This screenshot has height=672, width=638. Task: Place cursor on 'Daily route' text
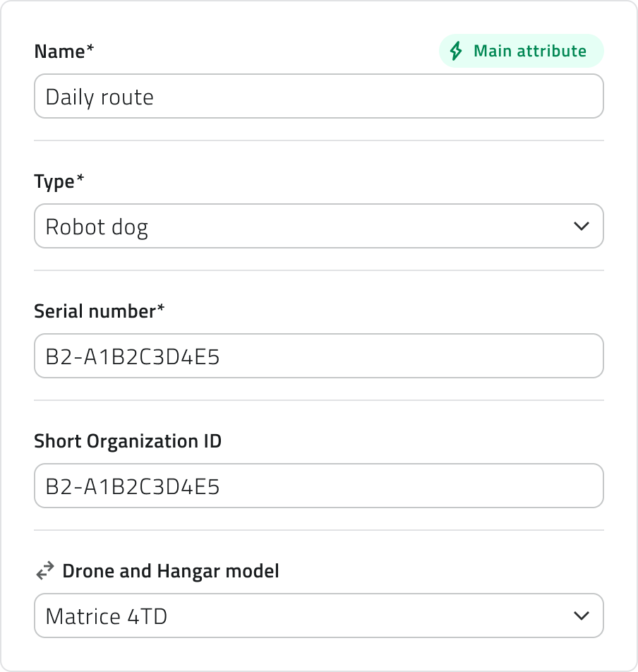point(100,97)
